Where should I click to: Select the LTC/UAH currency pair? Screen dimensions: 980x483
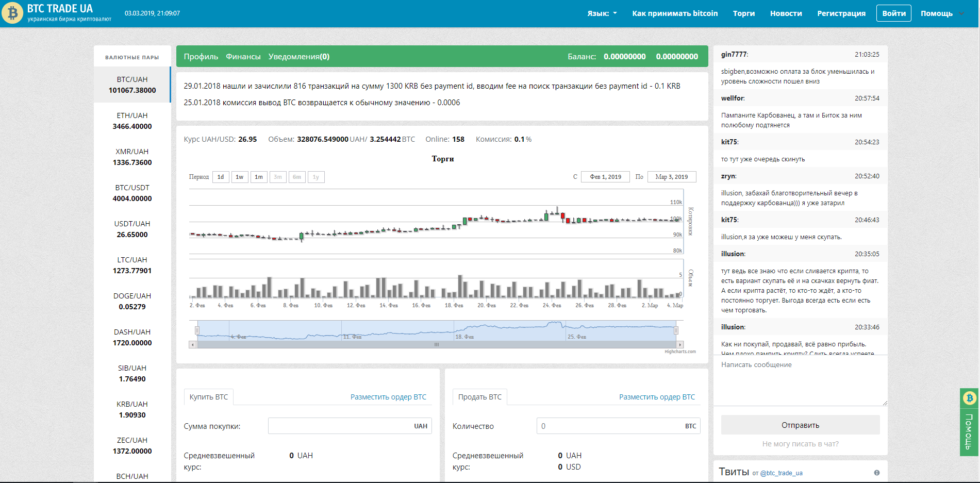click(x=132, y=265)
